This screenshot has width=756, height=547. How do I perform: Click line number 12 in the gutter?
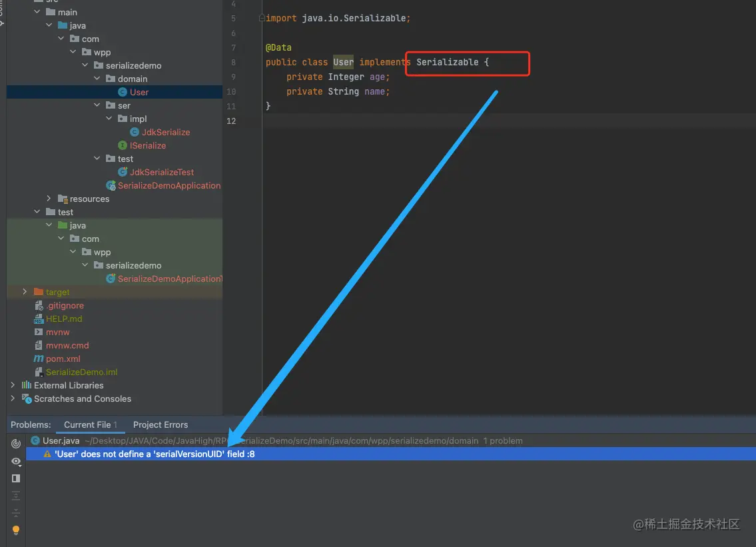[x=231, y=121]
